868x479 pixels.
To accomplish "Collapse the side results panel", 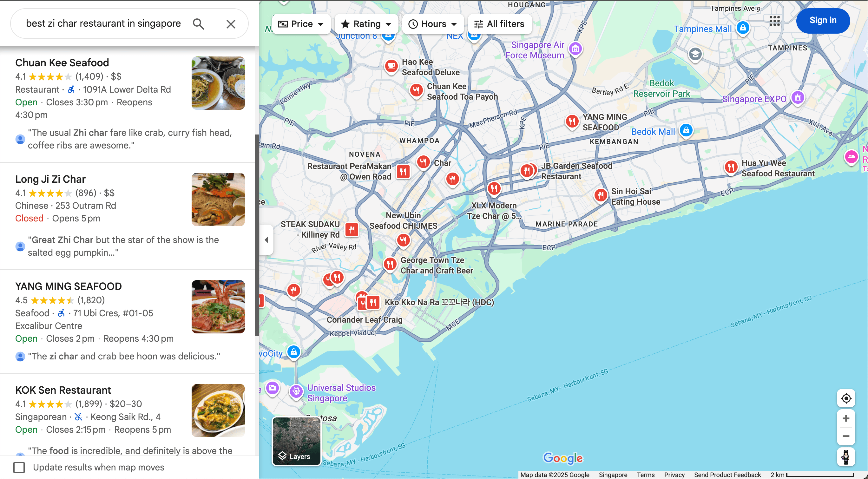I will tap(266, 240).
